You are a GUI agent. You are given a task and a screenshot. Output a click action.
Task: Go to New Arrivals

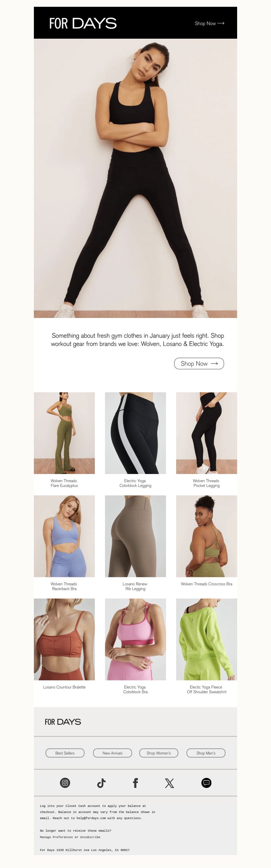click(x=112, y=753)
